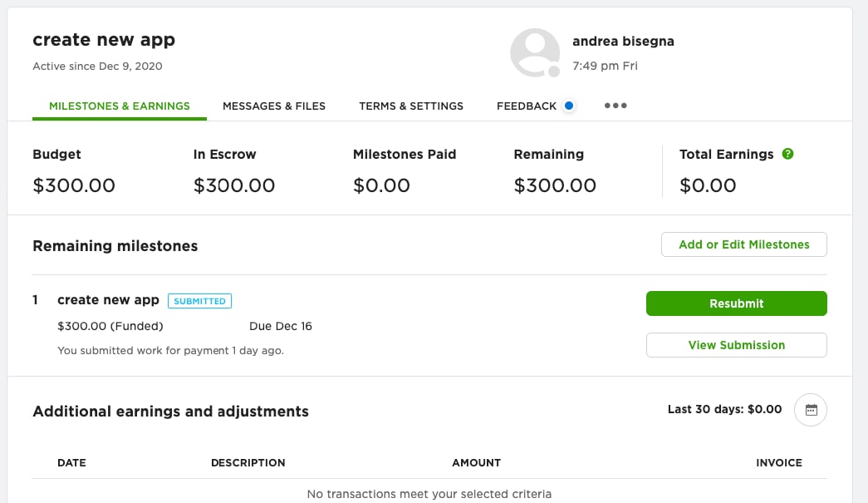This screenshot has height=503, width=868.
Task: Open the calendar date filter icon
Action: tap(811, 410)
